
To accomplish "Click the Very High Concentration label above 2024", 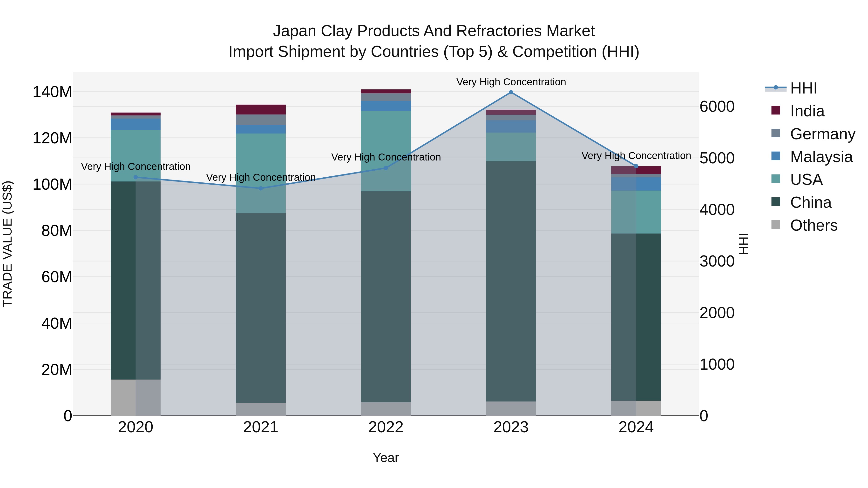I will [x=636, y=156].
